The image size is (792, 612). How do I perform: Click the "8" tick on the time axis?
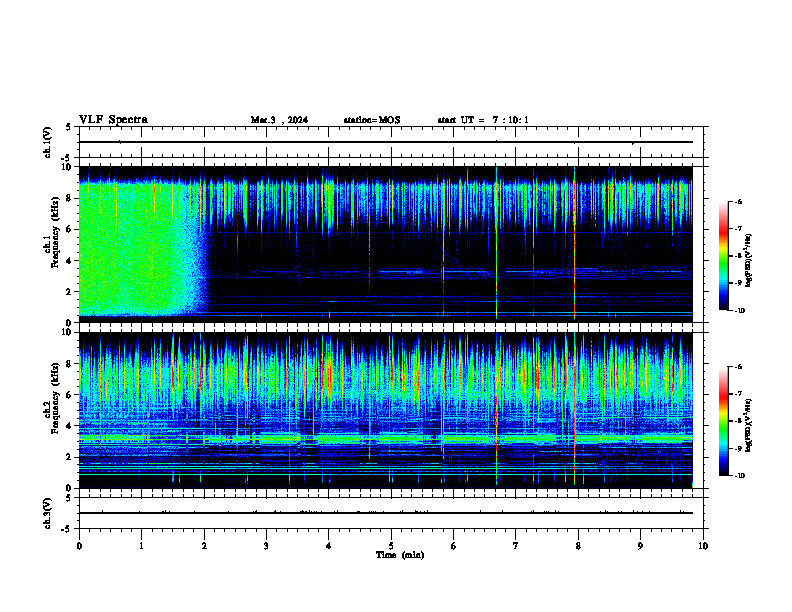[x=578, y=546]
